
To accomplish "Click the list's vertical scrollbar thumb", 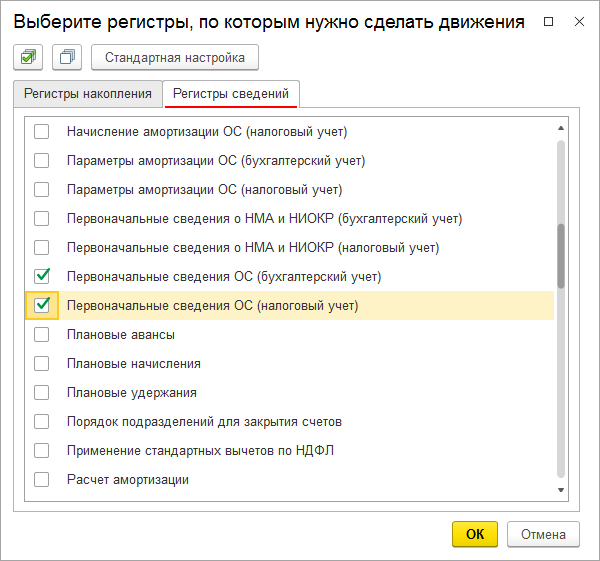I will coord(561,255).
